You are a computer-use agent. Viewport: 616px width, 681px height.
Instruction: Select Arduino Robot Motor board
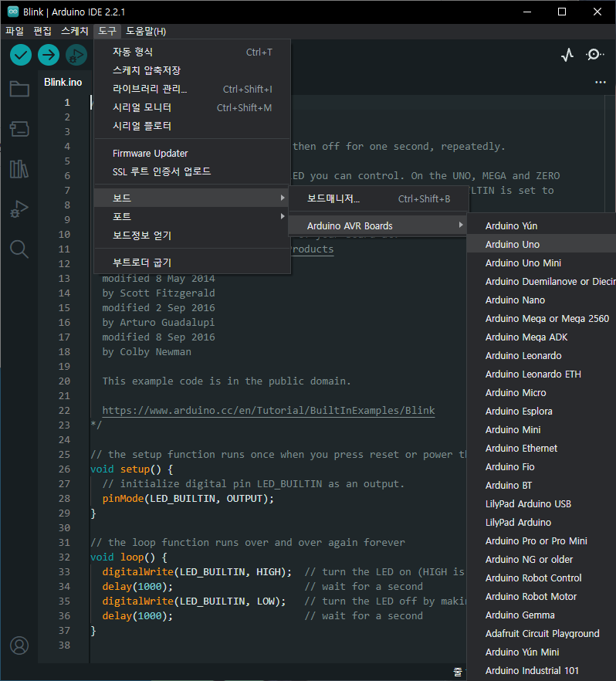point(541,597)
